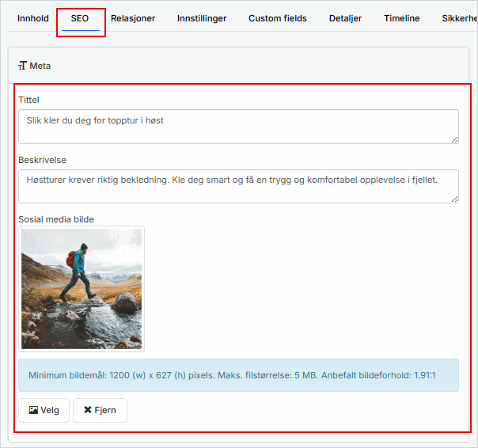Open the partially visible Sikkerhet tab
Screen dimensions: 478x448
[459, 18]
